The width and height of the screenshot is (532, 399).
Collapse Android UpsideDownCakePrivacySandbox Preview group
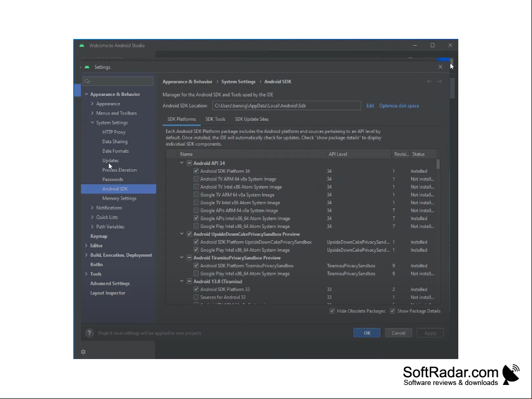point(182,234)
